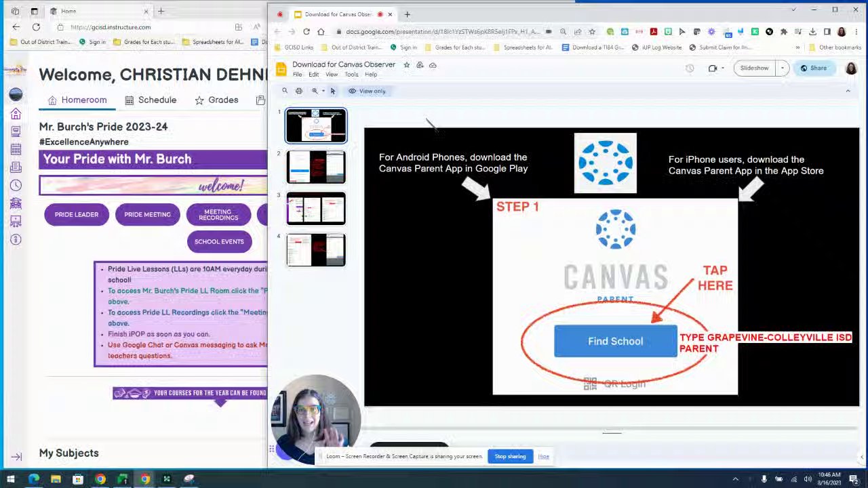This screenshot has width=868, height=488.
Task: Switch to Schedule tab in Canvas window
Action: (x=151, y=100)
